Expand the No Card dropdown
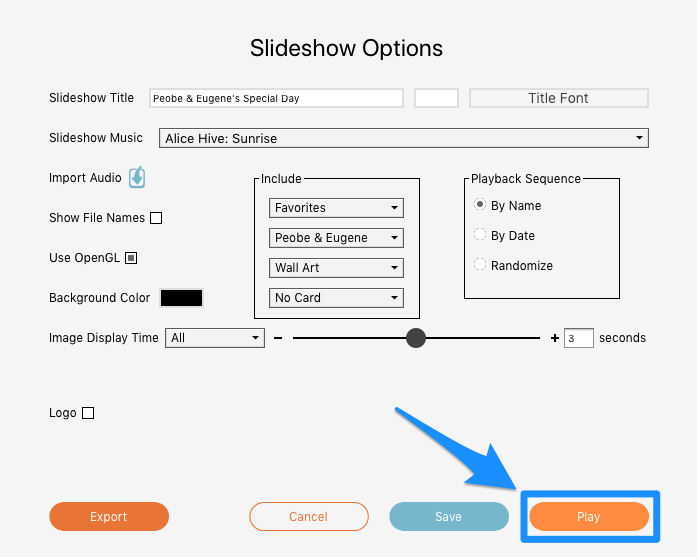 coord(336,298)
